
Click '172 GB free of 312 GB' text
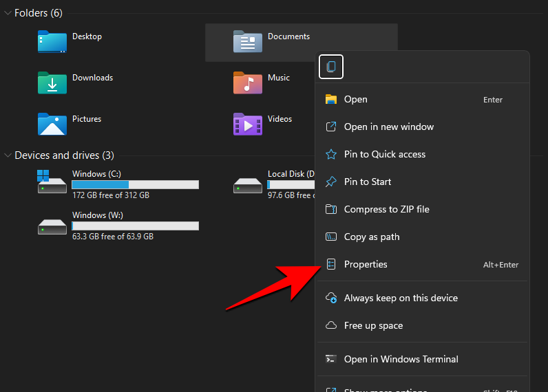[111, 195]
